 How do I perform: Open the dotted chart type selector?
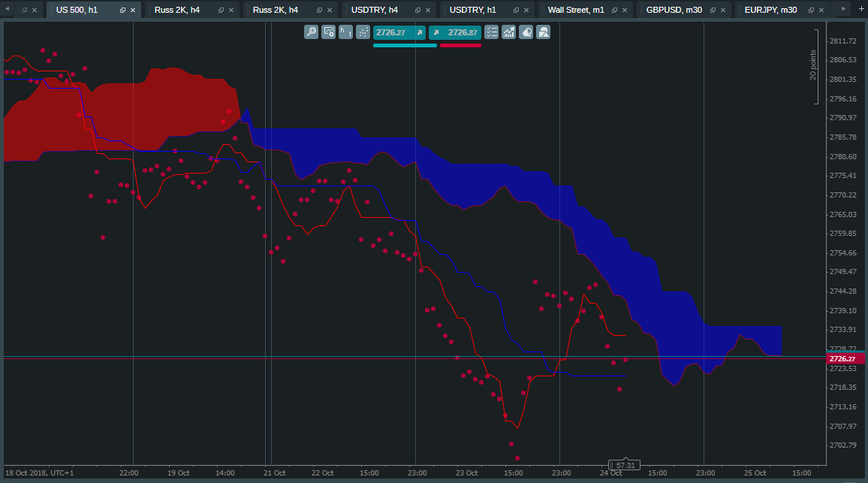click(x=363, y=32)
